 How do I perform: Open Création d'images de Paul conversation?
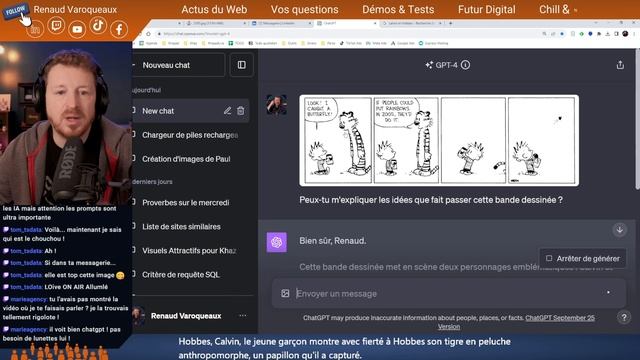[190, 159]
